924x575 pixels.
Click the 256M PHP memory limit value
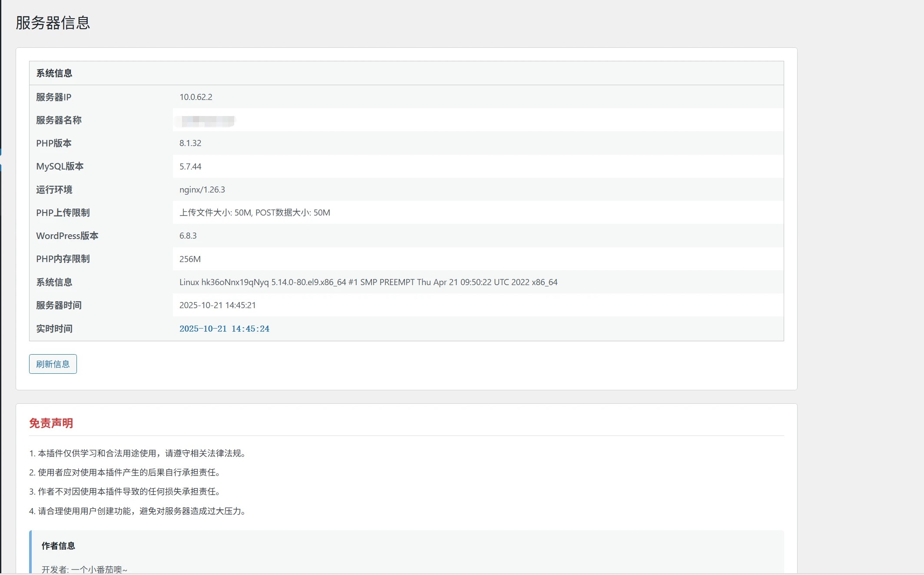point(190,259)
